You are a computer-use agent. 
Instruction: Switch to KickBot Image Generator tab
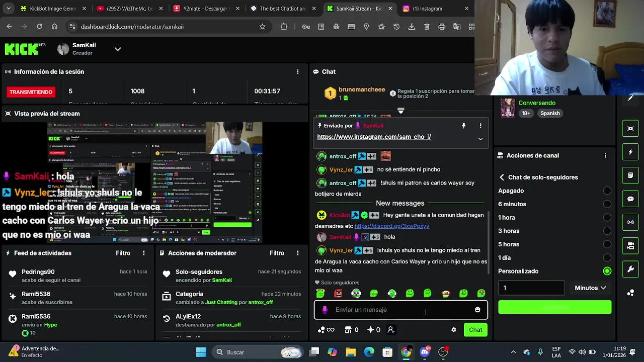coord(53,9)
